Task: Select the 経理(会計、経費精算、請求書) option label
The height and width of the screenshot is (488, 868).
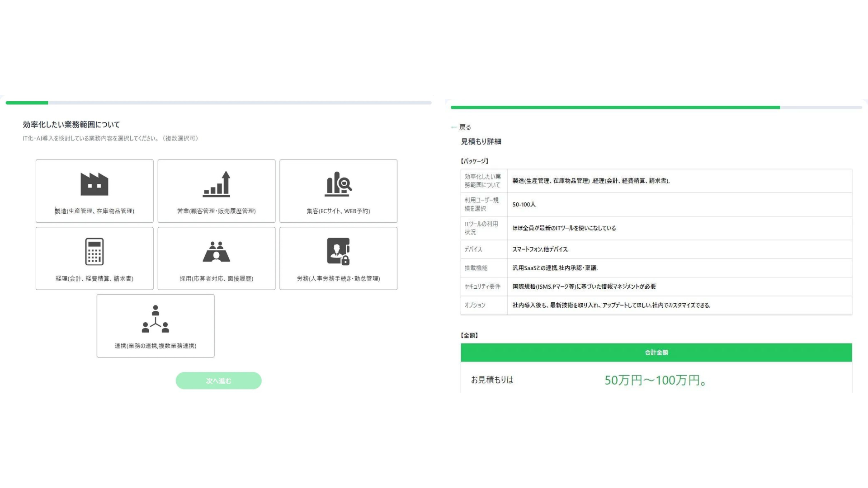Action: 94,278
